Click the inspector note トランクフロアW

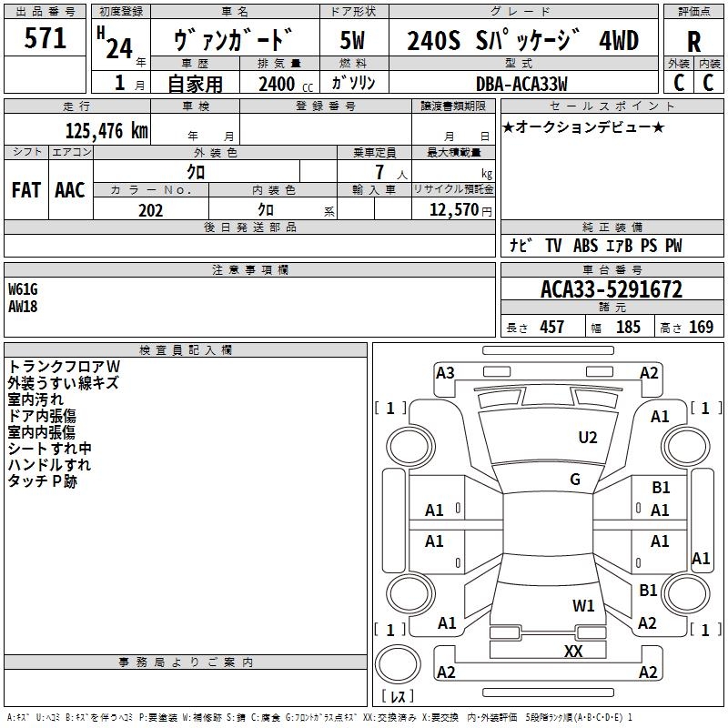[64, 367]
